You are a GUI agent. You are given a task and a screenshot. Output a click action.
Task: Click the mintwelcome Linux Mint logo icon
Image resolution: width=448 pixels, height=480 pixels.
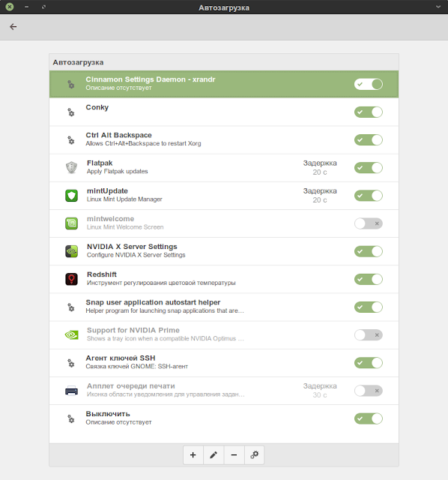pos(71,223)
